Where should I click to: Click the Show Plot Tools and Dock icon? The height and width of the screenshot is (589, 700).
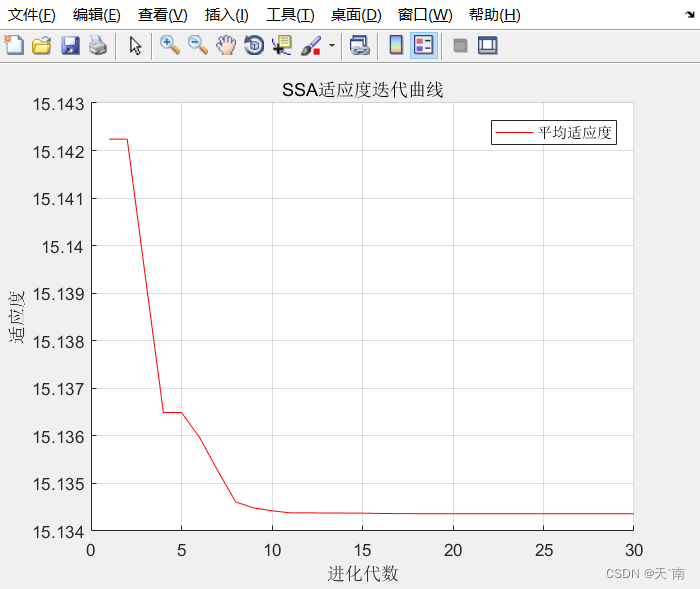click(x=488, y=45)
